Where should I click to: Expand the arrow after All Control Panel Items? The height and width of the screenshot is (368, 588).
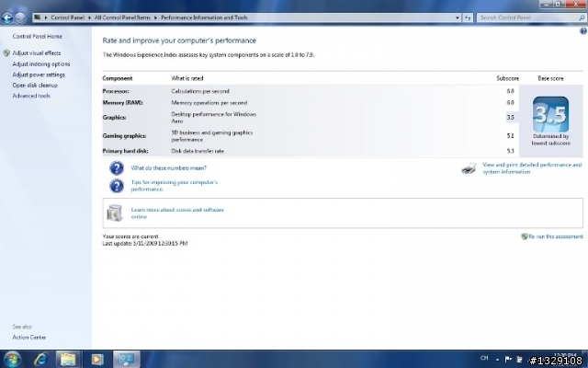click(155, 17)
